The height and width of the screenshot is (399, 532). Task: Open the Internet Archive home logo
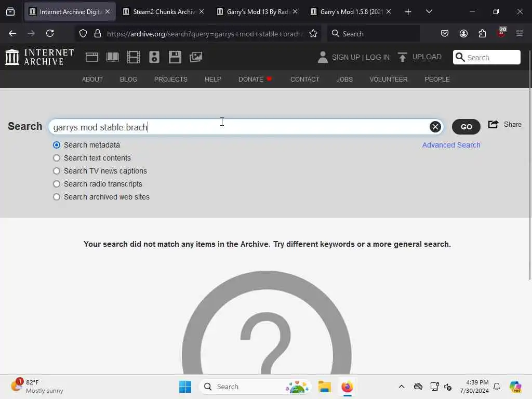[39, 57]
